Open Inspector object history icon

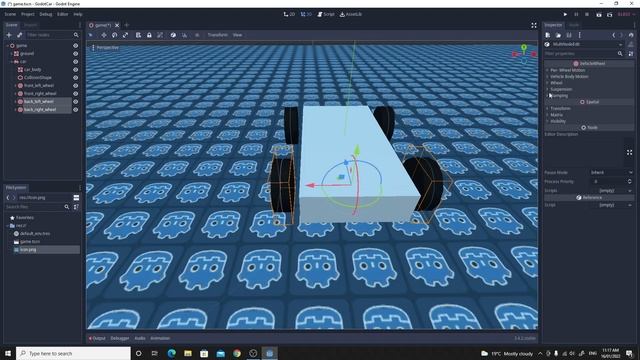(x=631, y=35)
